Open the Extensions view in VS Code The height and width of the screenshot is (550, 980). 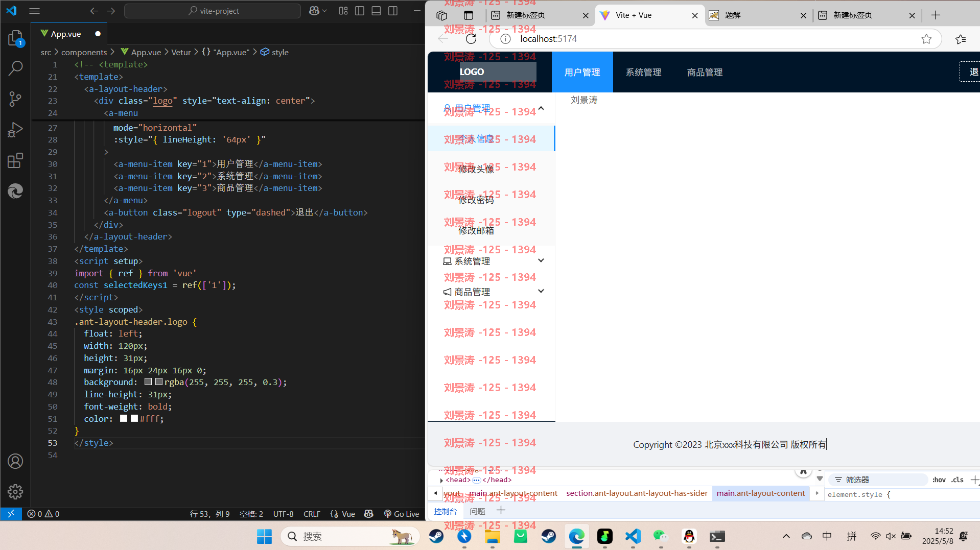(15, 160)
